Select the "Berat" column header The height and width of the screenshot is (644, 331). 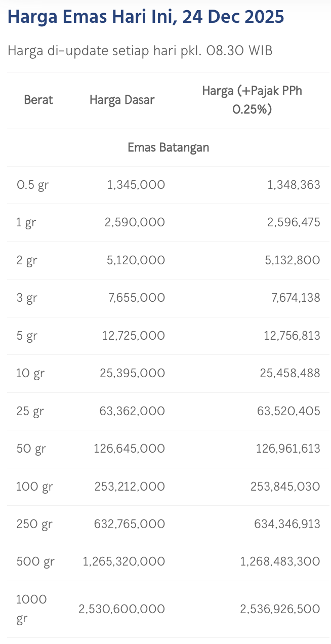38,100
